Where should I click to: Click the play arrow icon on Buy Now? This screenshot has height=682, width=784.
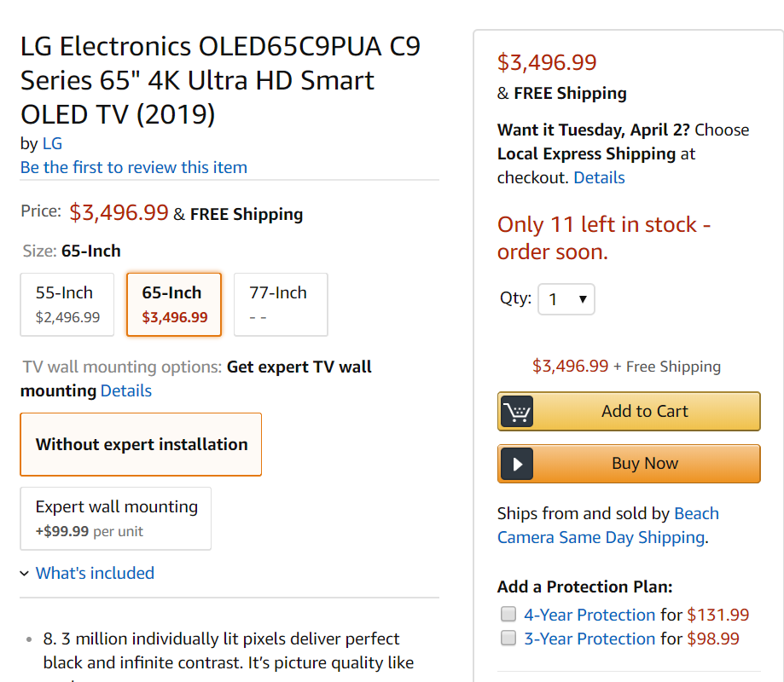[x=516, y=464]
